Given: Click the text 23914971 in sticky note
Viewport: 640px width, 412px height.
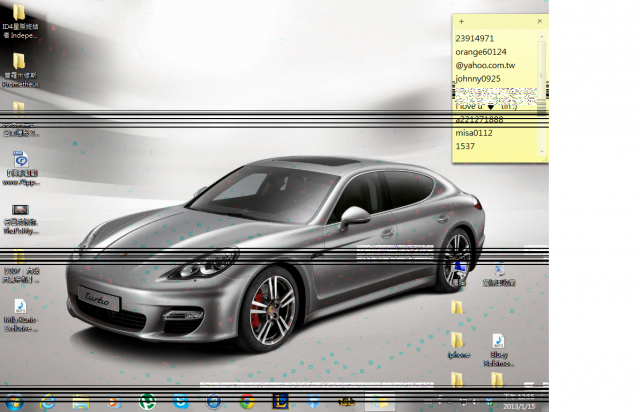Looking at the screenshot, I should point(475,38).
